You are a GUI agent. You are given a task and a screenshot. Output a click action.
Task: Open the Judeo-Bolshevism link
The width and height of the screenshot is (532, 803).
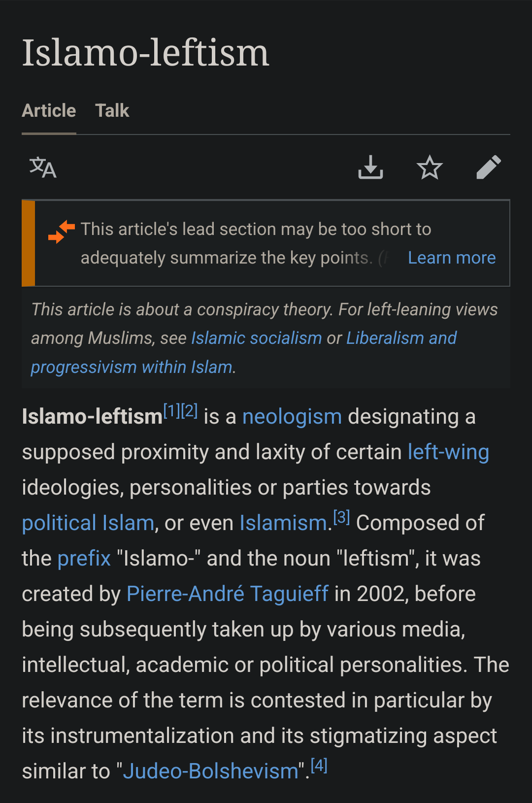(x=211, y=771)
